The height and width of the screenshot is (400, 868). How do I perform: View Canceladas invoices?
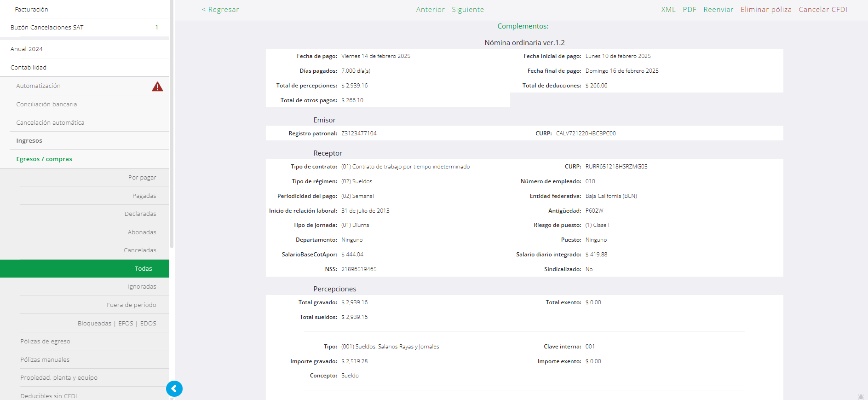[140, 250]
